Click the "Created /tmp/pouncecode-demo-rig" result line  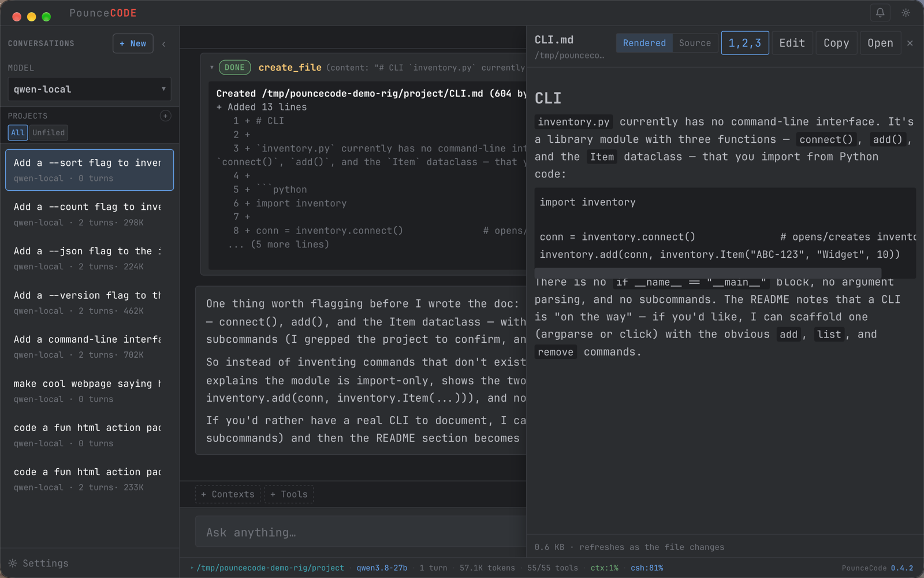[371, 94]
